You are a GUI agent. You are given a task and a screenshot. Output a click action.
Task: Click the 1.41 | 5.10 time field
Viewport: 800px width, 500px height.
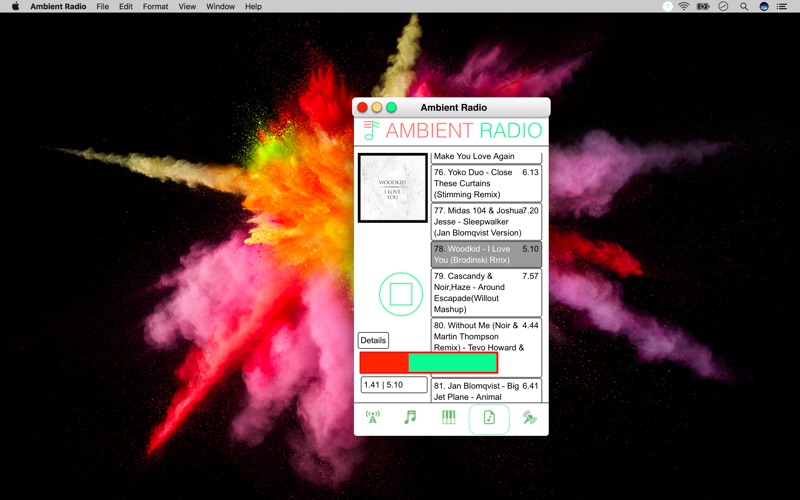point(394,385)
